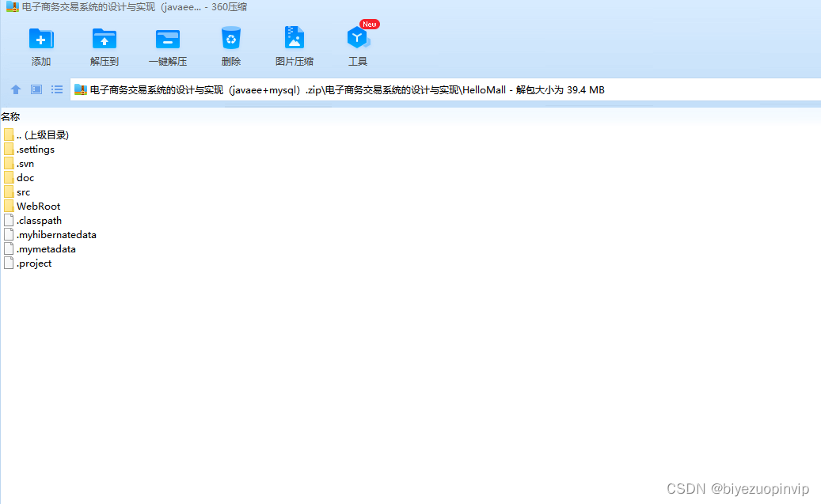Select the 'WebRoot' folder name
821x504 pixels.
(x=38, y=207)
